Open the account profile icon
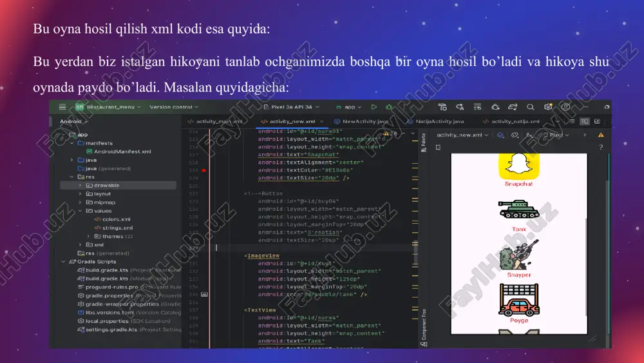644x363 pixels. point(565,107)
